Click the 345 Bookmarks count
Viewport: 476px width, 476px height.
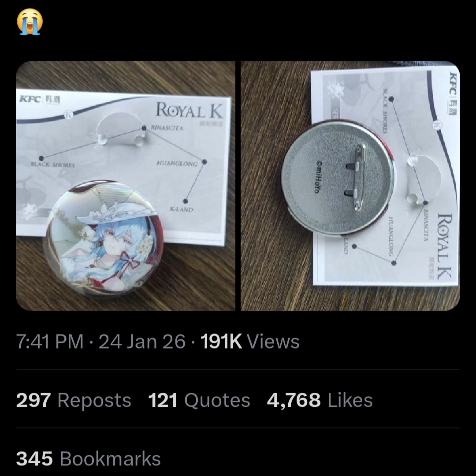88,458
